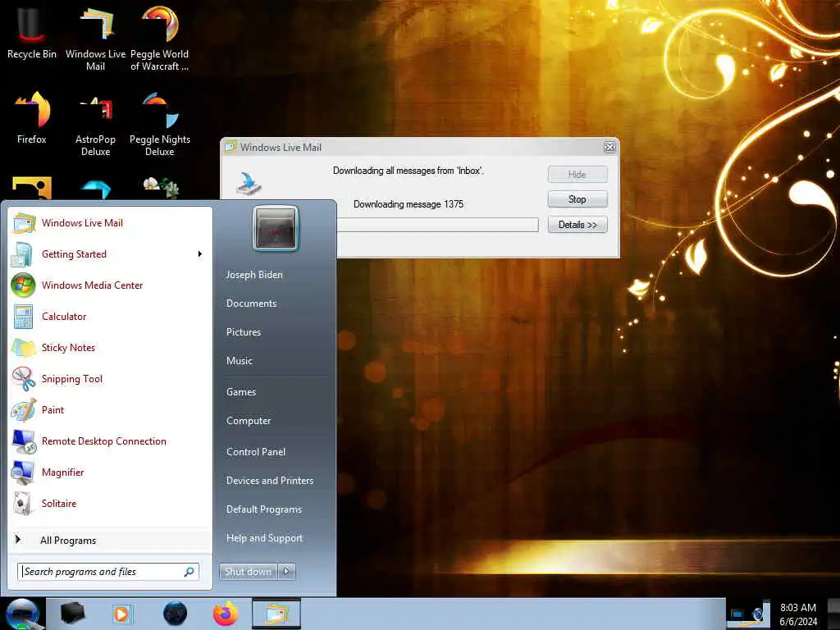Click the dark globe icon on taskbar

175,614
